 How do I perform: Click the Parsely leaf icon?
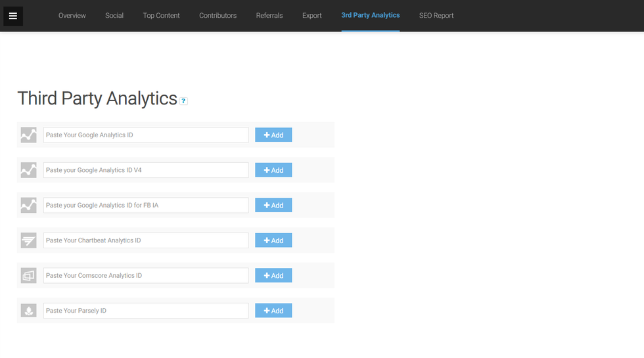click(28, 311)
